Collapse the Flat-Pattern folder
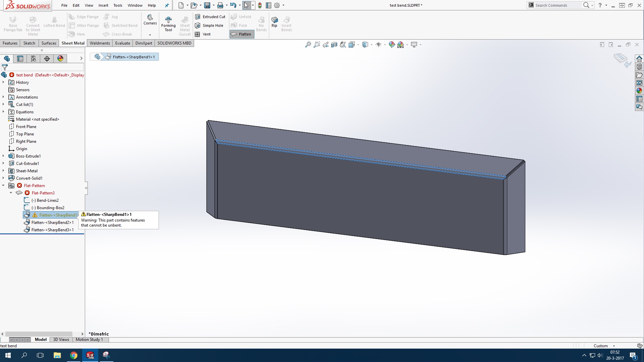Screen dimensions: 644x362 click(x=3, y=186)
